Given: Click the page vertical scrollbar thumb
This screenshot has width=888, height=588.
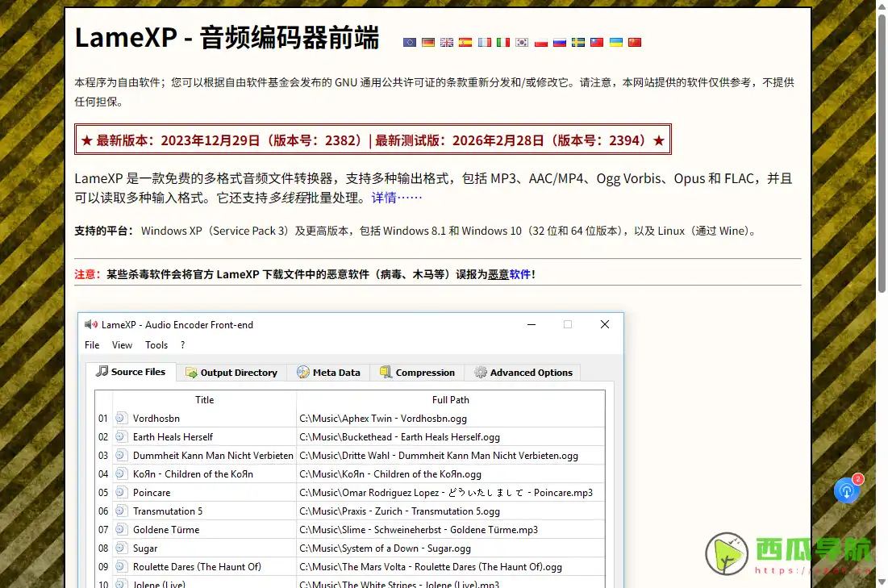Looking at the screenshot, I should coord(882,153).
